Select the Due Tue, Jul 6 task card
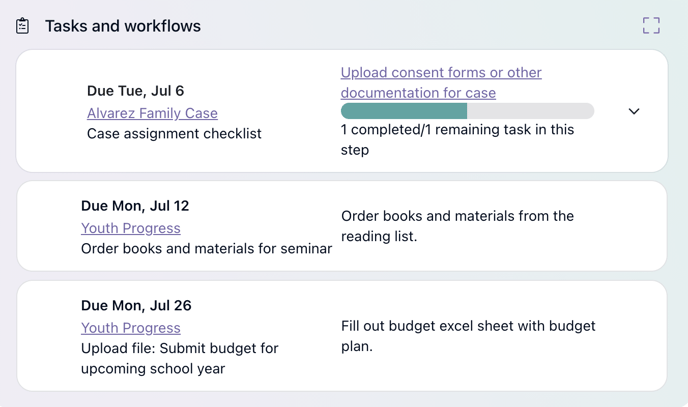The width and height of the screenshot is (688, 407). pos(342,111)
